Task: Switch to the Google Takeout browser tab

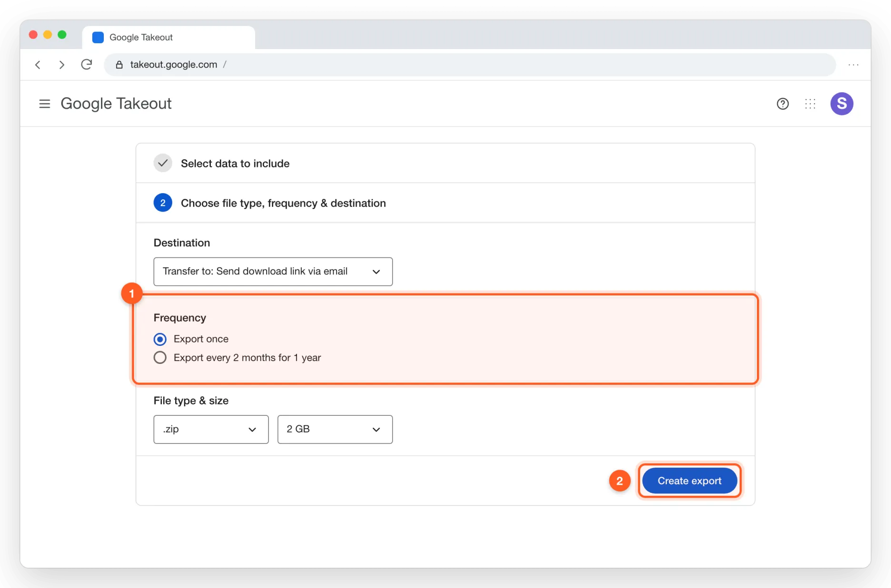Action: coord(168,38)
